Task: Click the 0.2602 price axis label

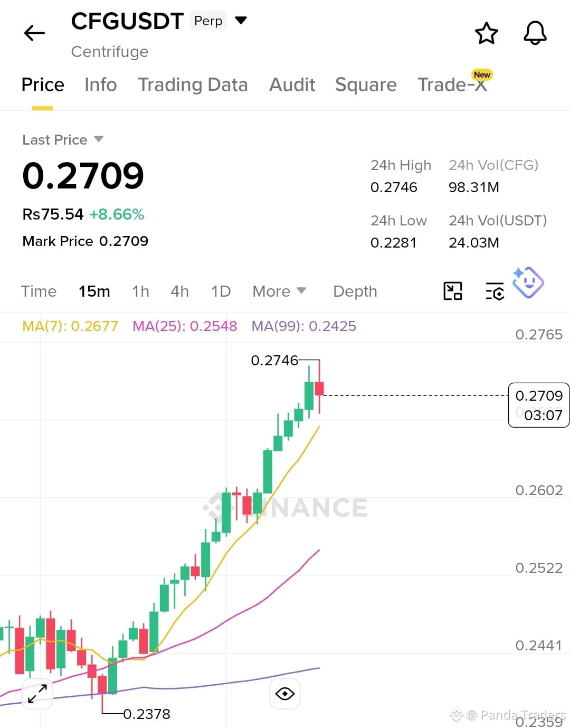Action: click(539, 490)
